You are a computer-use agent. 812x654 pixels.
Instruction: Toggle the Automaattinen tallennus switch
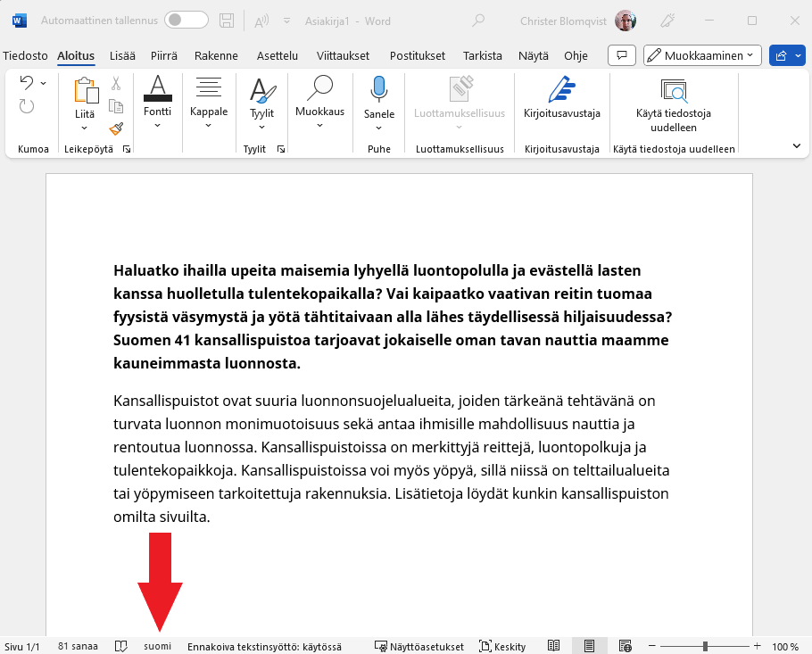[x=186, y=21]
